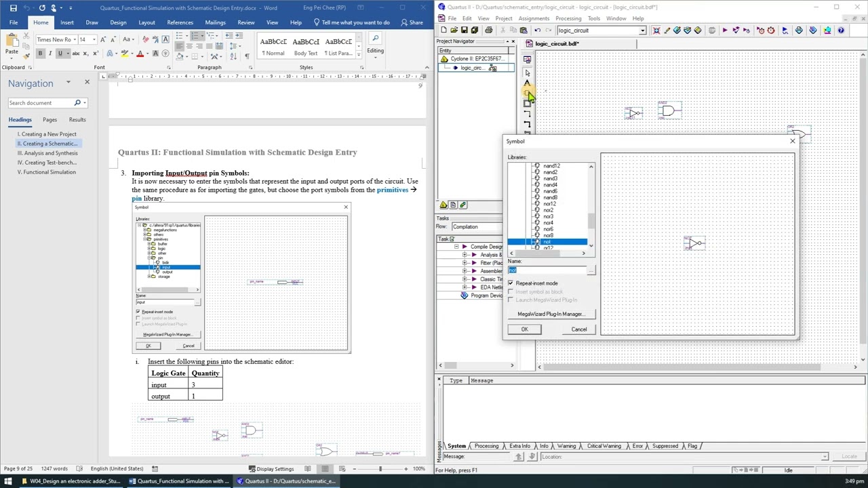The width and height of the screenshot is (868, 488).
Task: Click the Quartus New file icon
Action: 443,30
